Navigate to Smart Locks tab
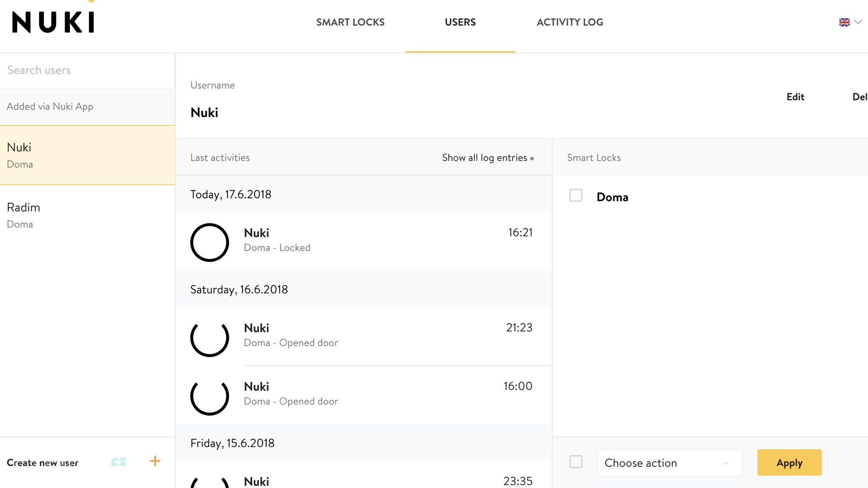 point(350,22)
